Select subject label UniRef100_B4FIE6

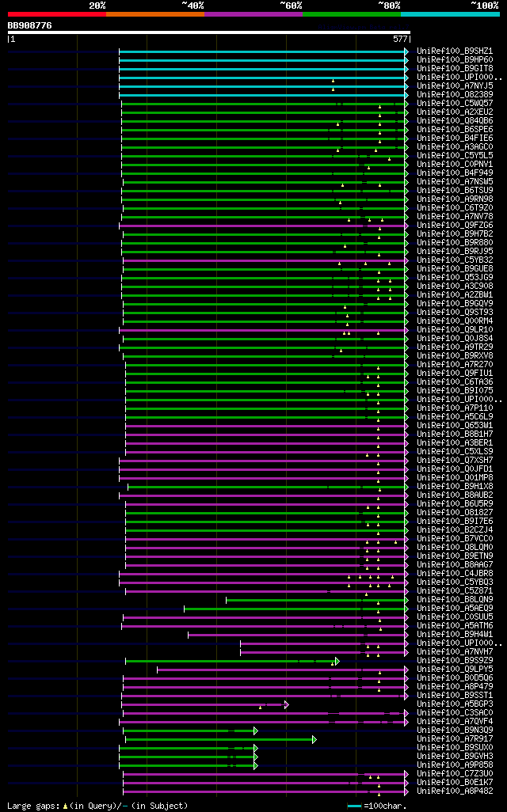[455, 138]
